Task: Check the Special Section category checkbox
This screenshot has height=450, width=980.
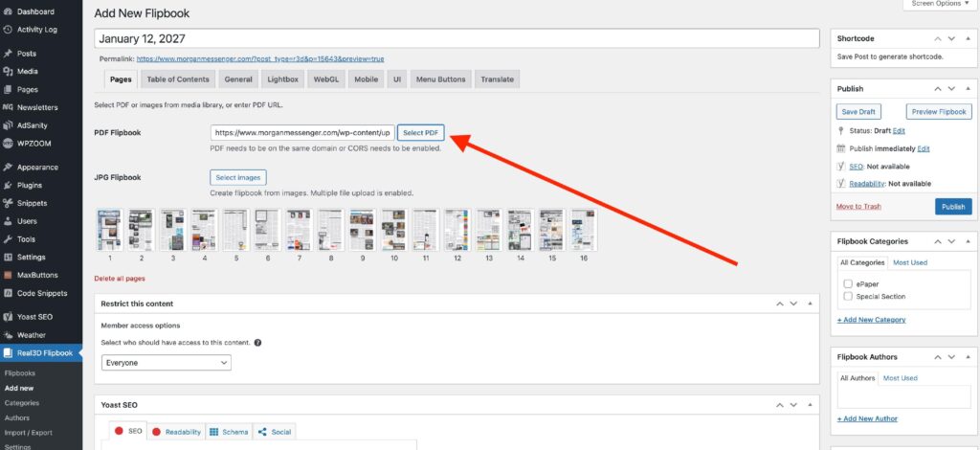Action: pyautogui.click(x=848, y=297)
